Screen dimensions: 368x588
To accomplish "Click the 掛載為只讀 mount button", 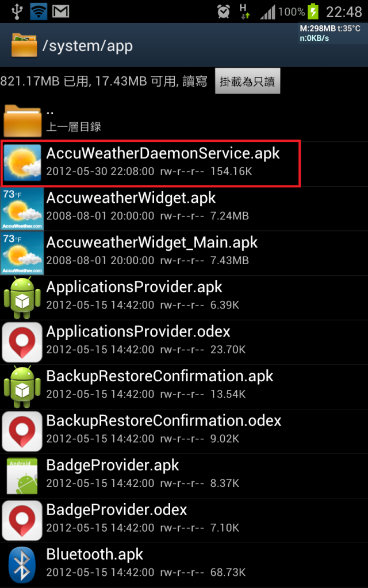I will coord(247,81).
